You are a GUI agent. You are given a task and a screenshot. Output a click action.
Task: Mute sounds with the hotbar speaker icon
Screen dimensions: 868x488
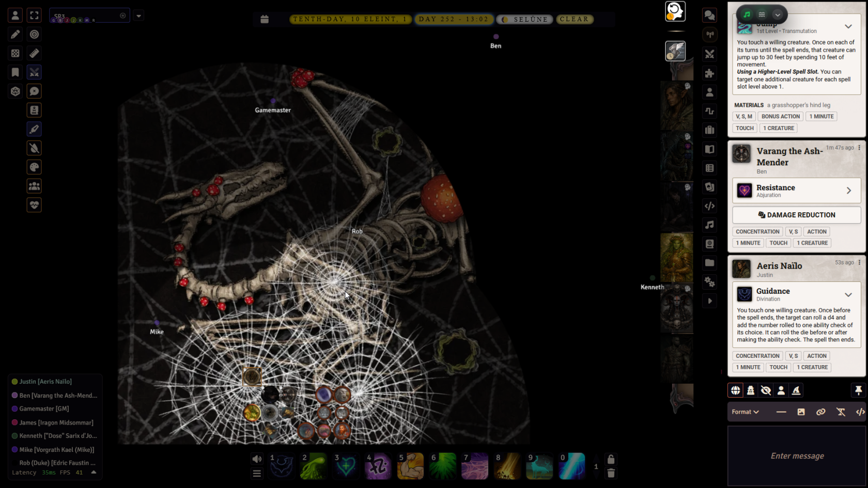point(257,459)
